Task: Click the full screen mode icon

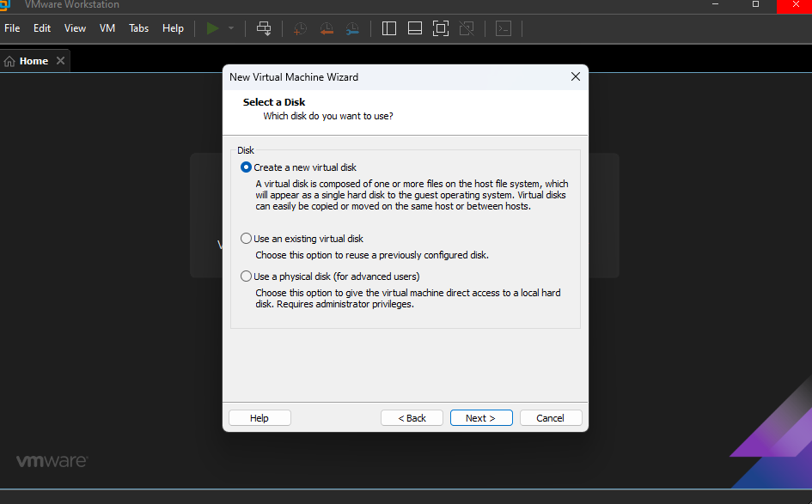Action: pos(441,28)
